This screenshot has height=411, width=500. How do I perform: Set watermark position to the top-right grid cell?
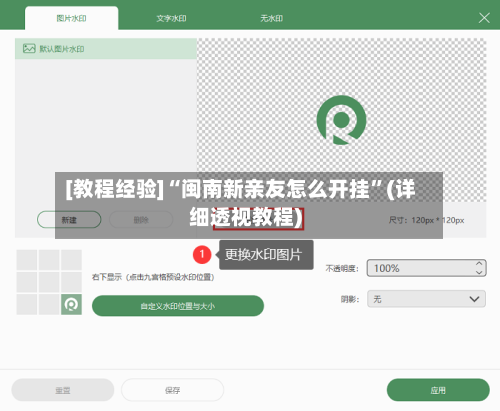[x=71, y=260]
